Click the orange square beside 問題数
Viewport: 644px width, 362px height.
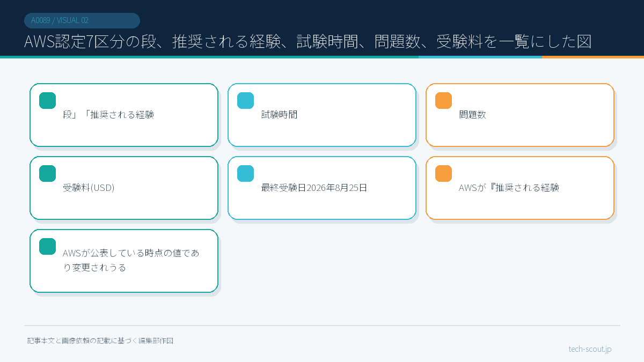click(443, 100)
